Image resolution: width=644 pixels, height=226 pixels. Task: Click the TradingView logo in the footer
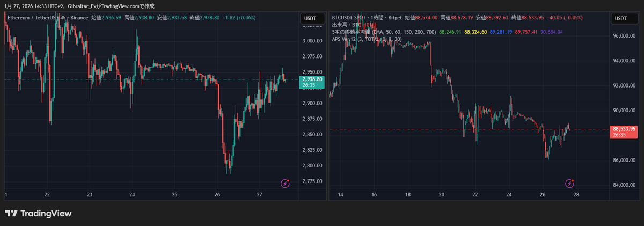click(38, 214)
